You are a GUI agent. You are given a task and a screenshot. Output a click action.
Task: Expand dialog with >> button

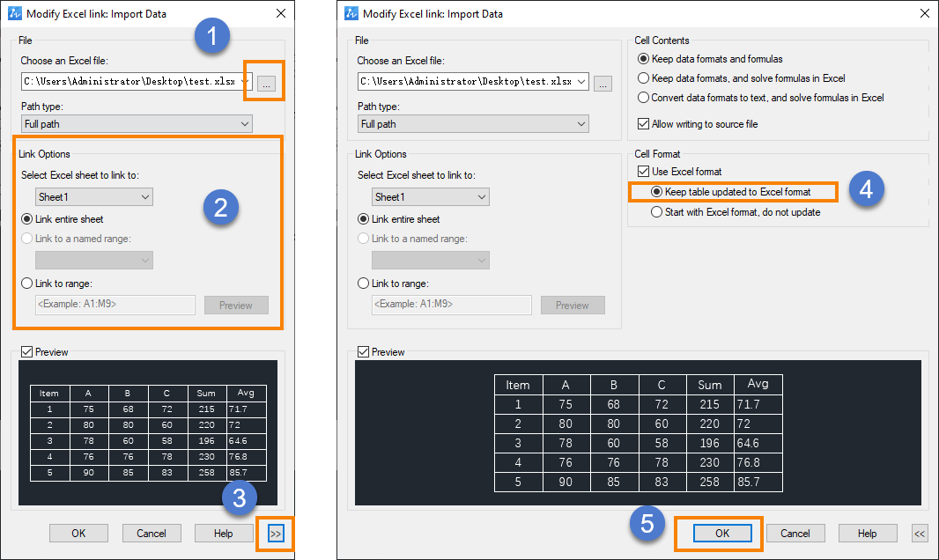275,533
